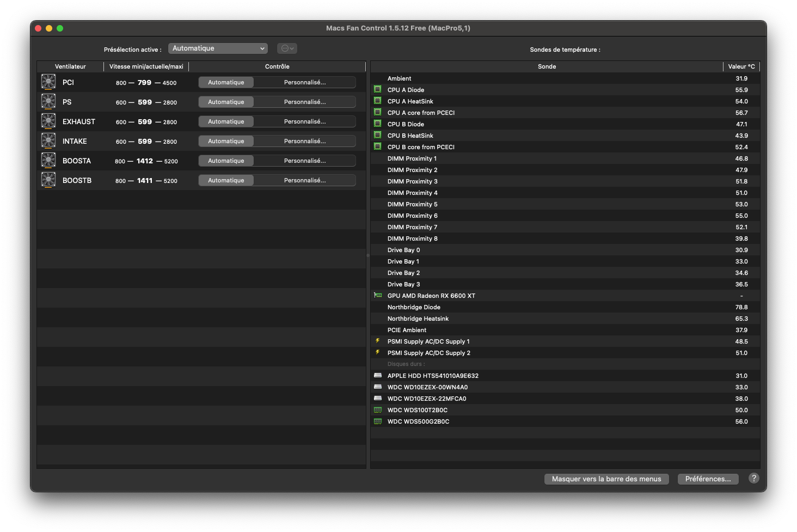Click the CPU A core value 56.7
The height and width of the screenshot is (532, 797).
pyautogui.click(x=741, y=113)
